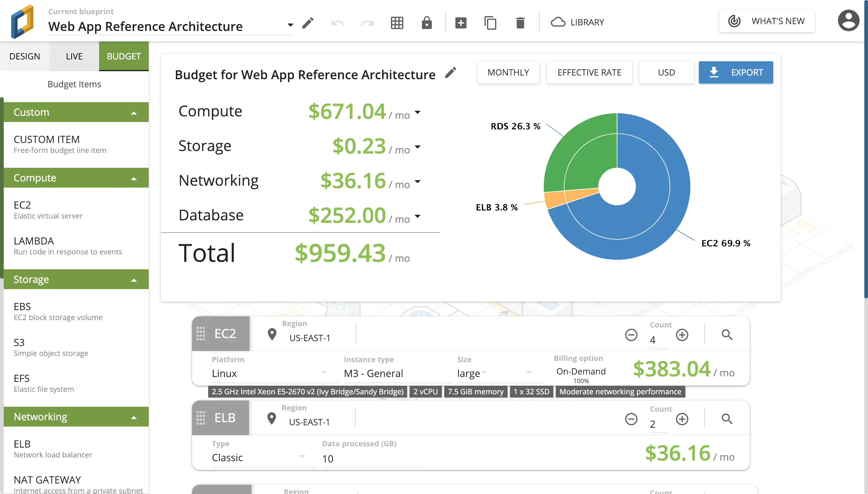Open the WHAT'S NEW button
Viewport: 868px width, 494px height.
pos(766,21)
